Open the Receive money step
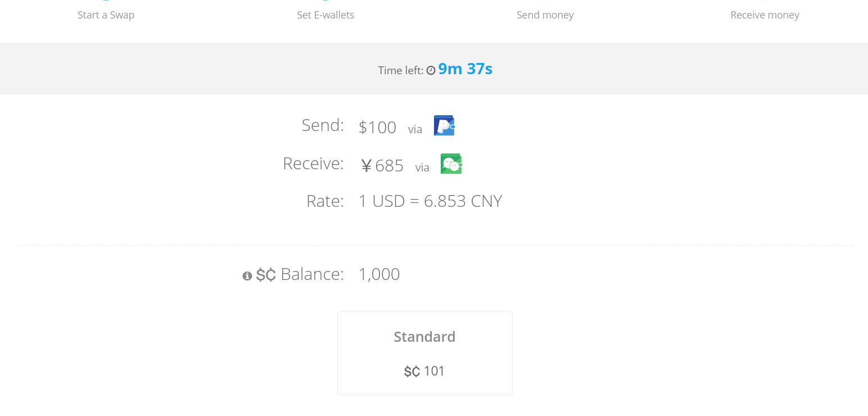Viewport: 868px width, 416px height. (765, 15)
